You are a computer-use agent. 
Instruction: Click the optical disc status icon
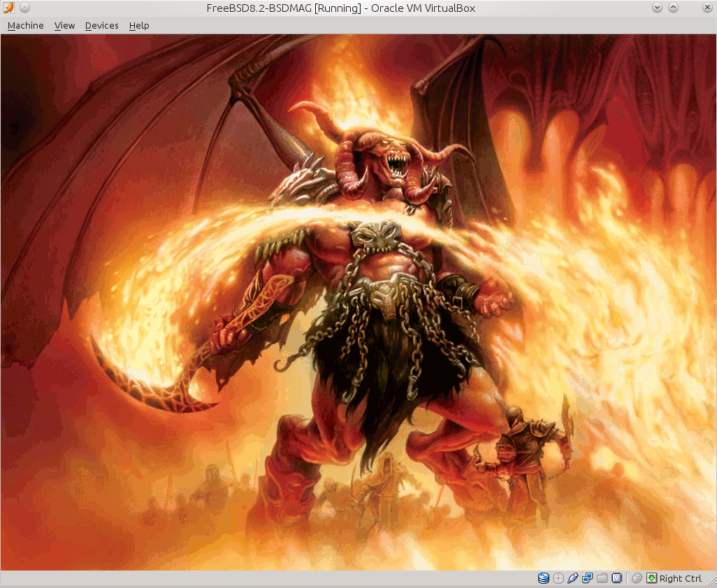558,578
